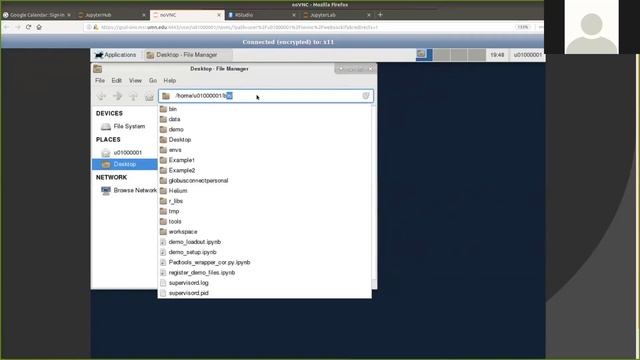This screenshot has width=640, height=360.
Task: Choose the bin folder suggestion
Action: pyautogui.click(x=264, y=109)
